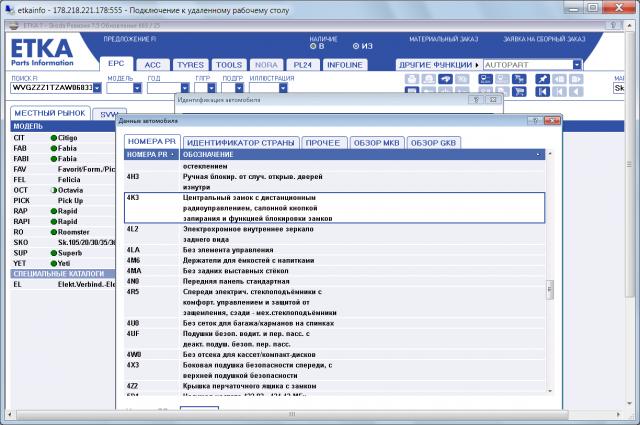Screen dimensions: 640x425
Task: Click into the VIN search input field
Action: tap(52, 88)
